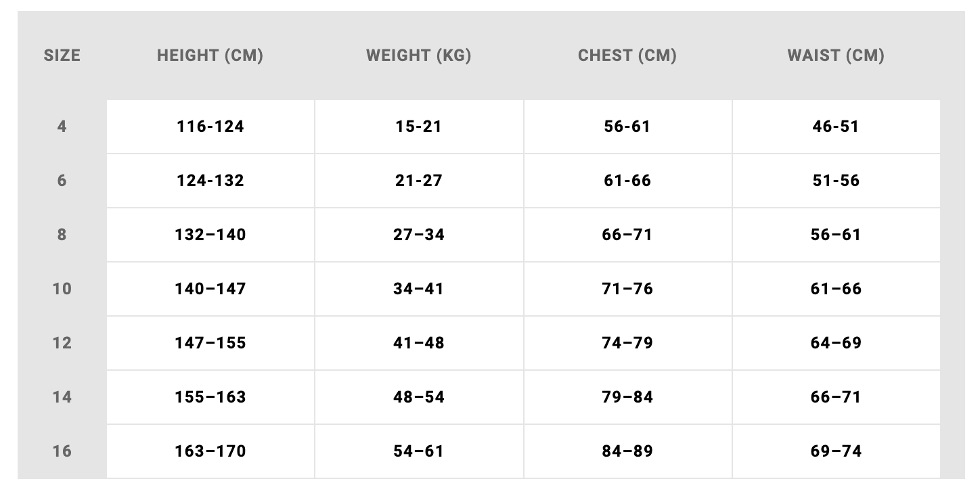Click the size 14 row label
Image resolution: width=980 pixels, height=502 pixels.
point(62,397)
